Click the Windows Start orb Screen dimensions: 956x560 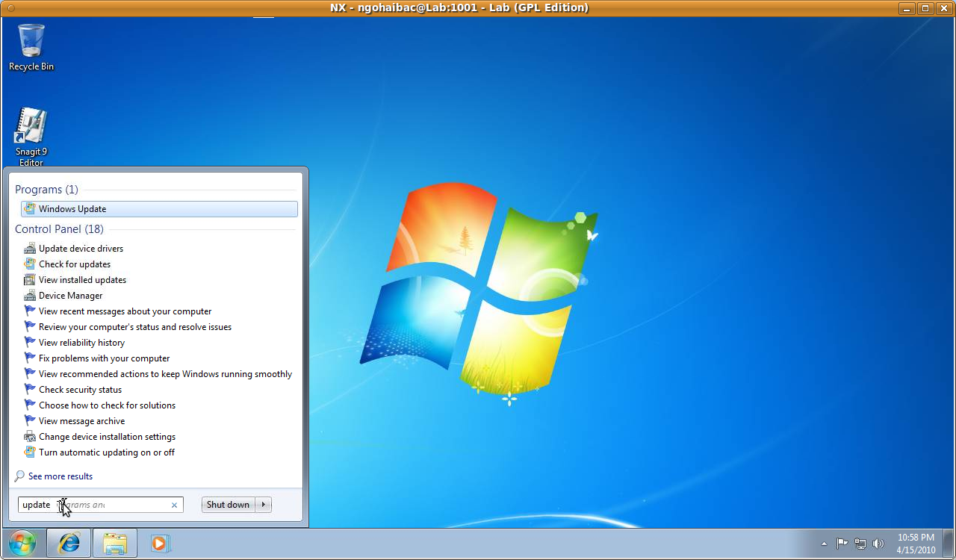(x=22, y=543)
